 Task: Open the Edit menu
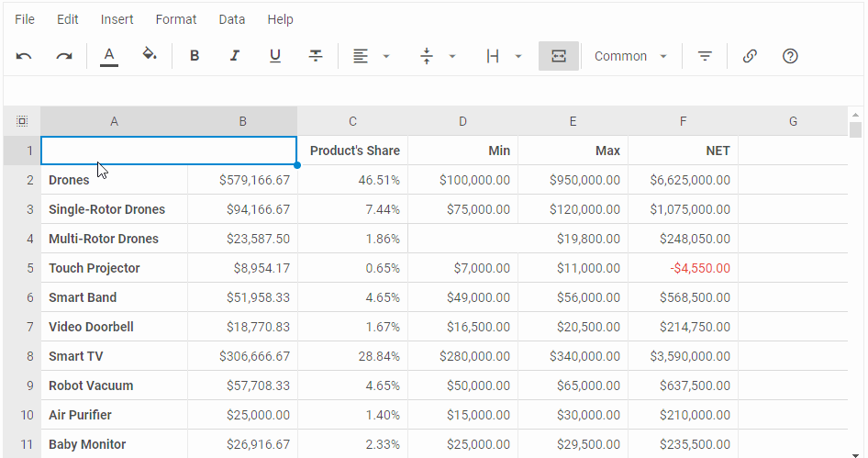click(68, 19)
